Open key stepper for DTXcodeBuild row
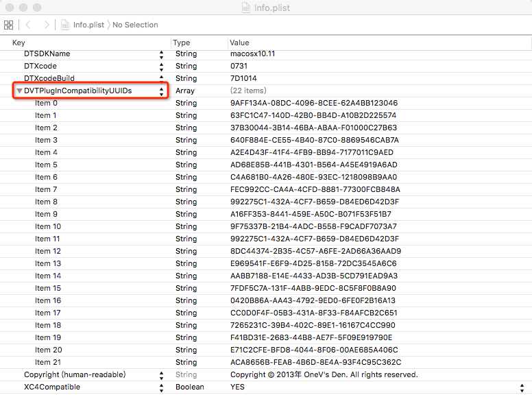 pos(162,78)
